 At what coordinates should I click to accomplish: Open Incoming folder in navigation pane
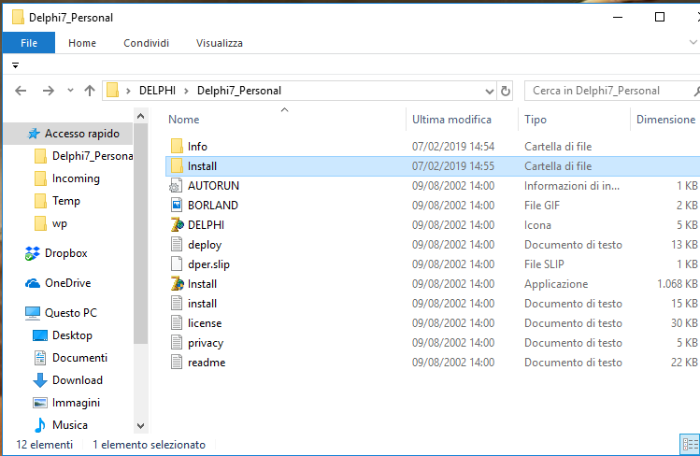75,178
